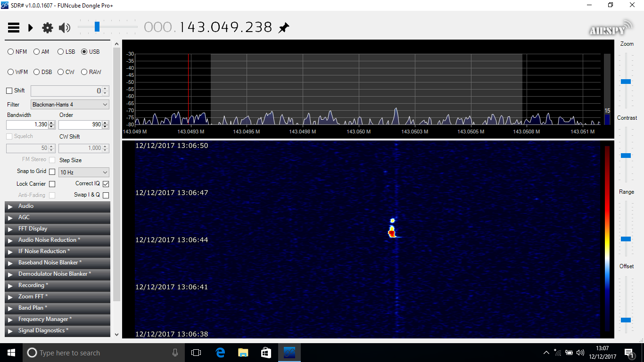This screenshot has width=644, height=362.
Task: Expand the Frequency Manager panel
Action: [x=58, y=320]
